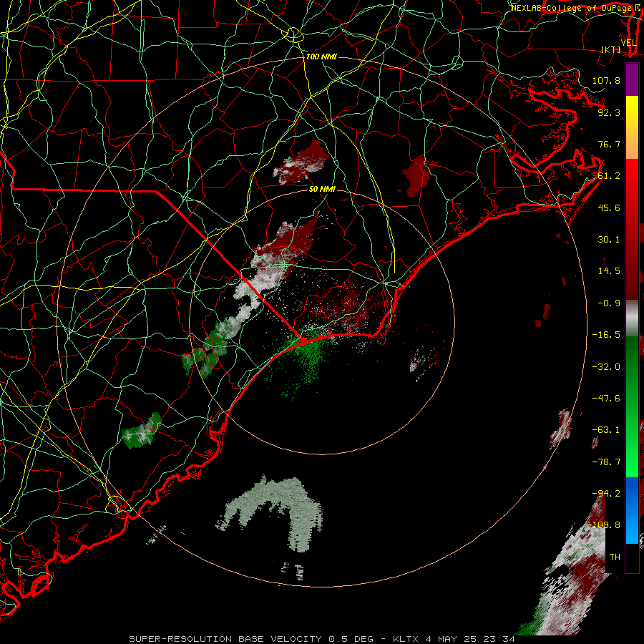Click the "50 NMI" range ring label
Viewport: 644px width, 644px height.
pyautogui.click(x=322, y=189)
